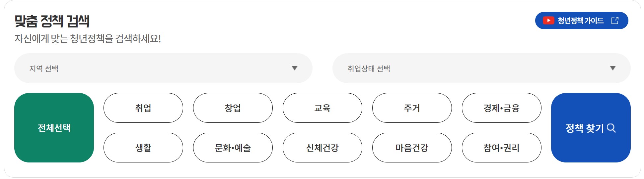Screen dimensions: 644x179
Task: Toggle the 경제•금융 category chip
Action: coord(502,108)
